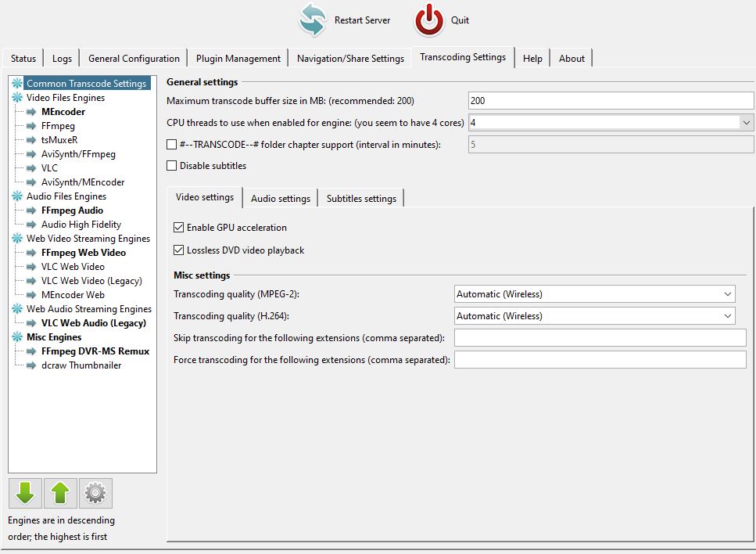Select the Video settings sub-tab
The height and width of the screenshot is (554, 756).
pos(205,197)
